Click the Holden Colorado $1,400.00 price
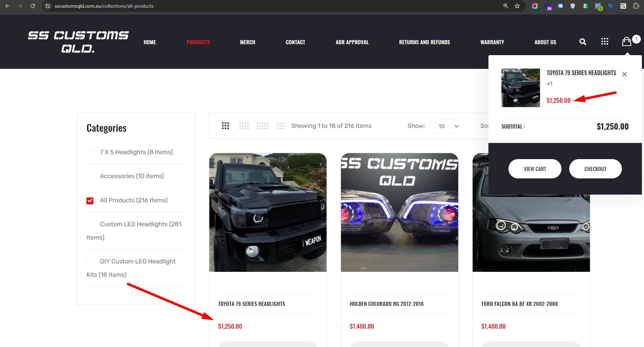 (362, 326)
